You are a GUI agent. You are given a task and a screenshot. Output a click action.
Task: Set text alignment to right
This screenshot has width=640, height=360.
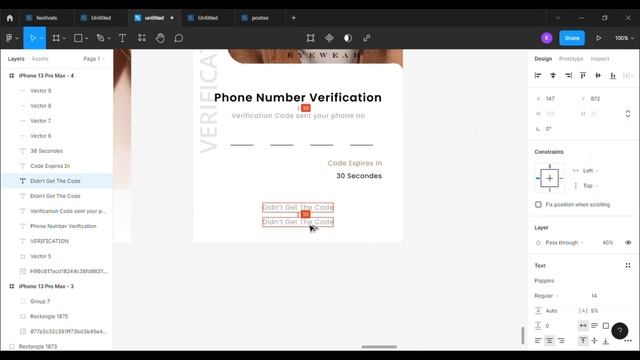pos(561,340)
